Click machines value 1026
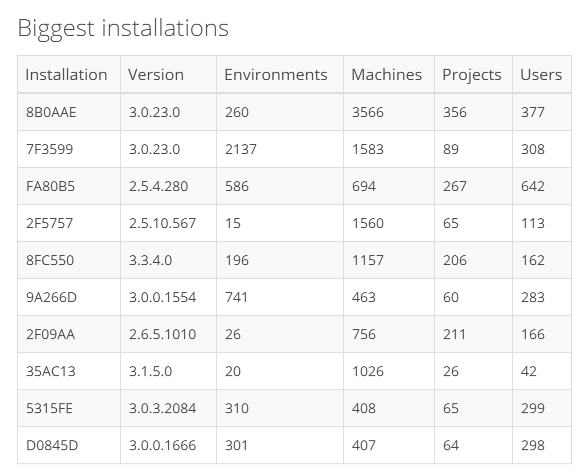583x472 pixels. [368, 371]
